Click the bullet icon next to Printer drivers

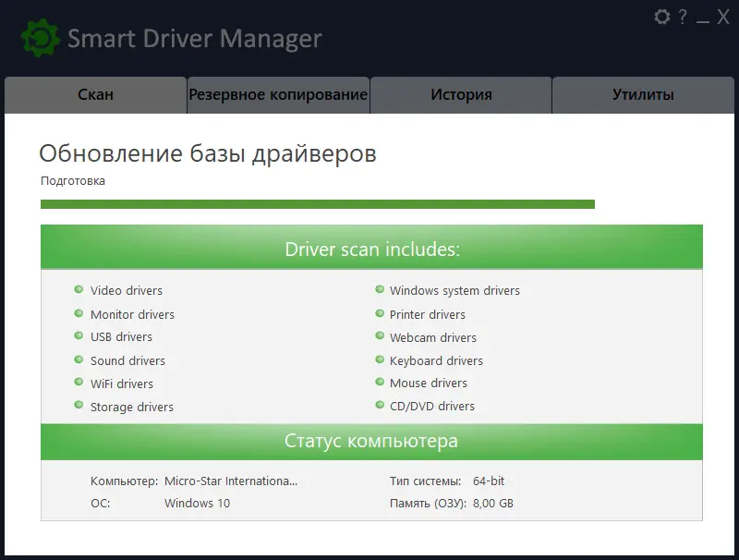click(378, 314)
